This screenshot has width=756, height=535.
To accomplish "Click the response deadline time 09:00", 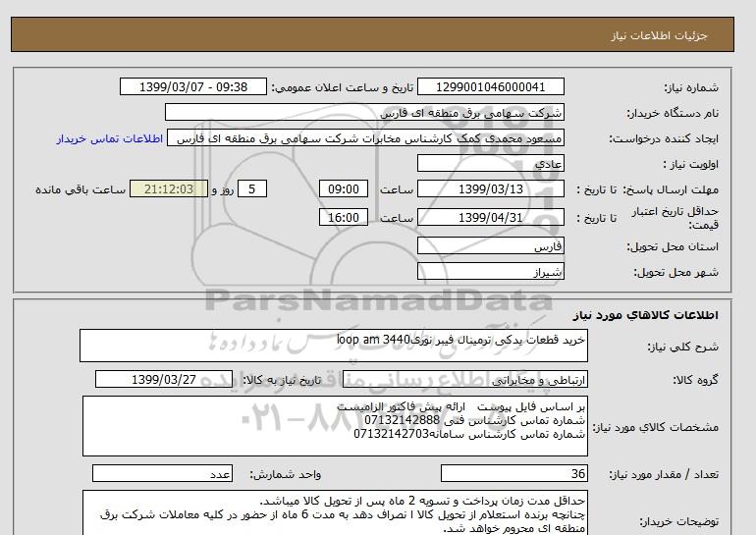I will [x=344, y=188].
